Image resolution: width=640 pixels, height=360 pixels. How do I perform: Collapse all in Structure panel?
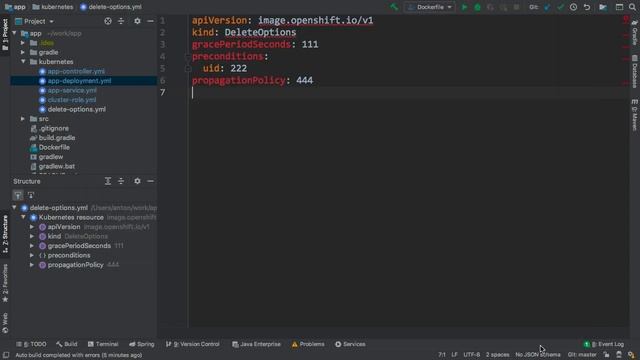(121, 181)
